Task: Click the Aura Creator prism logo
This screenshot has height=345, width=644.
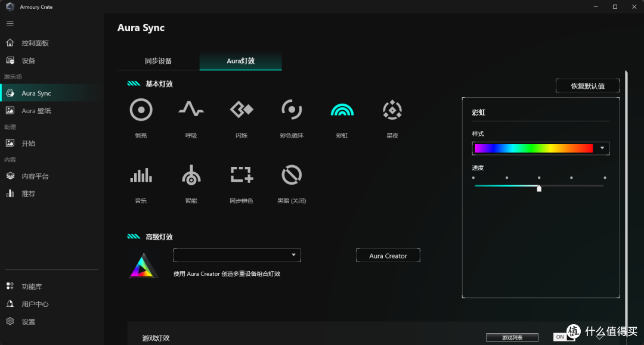Action: click(x=143, y=266)
